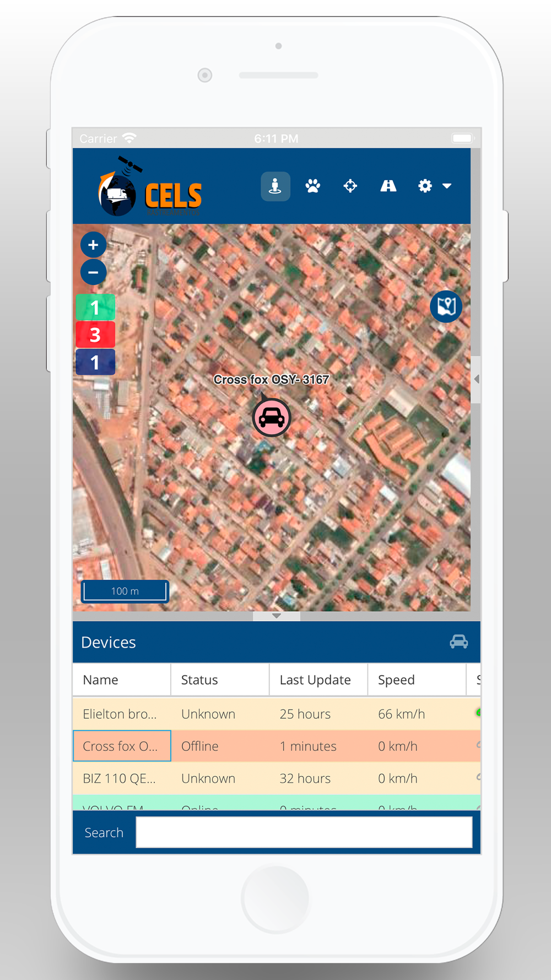The image size is (551, 980).
Task: Click the paw print icon
Action: (x=313, y=186)
